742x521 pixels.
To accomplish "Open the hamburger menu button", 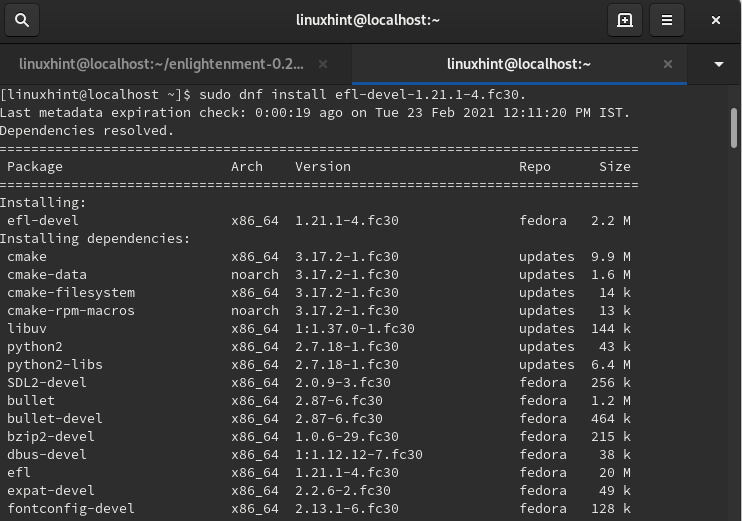I will pos(670,19).
